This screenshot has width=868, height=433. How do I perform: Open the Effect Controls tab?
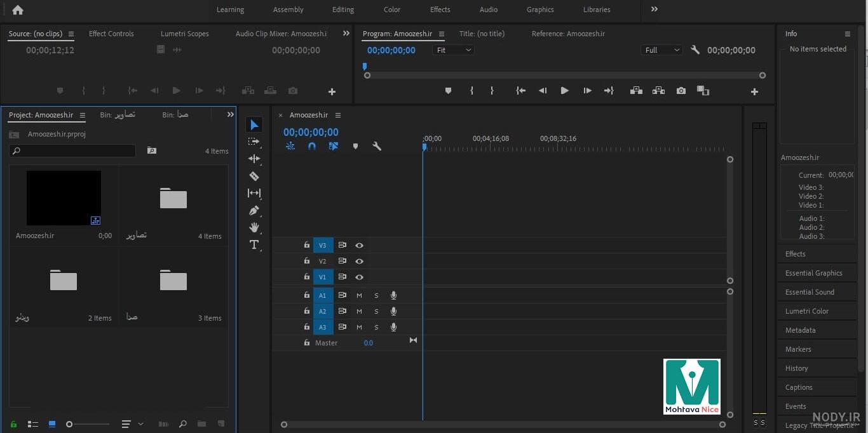[111, 34]
